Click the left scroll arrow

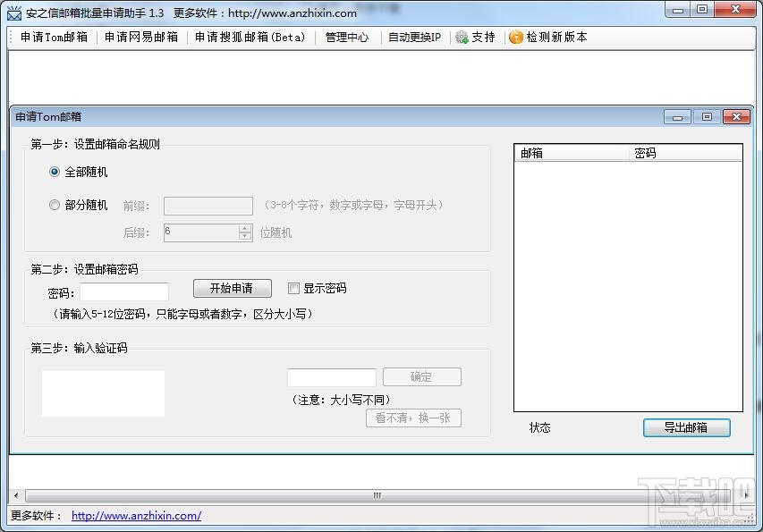[x=16, y=495]
